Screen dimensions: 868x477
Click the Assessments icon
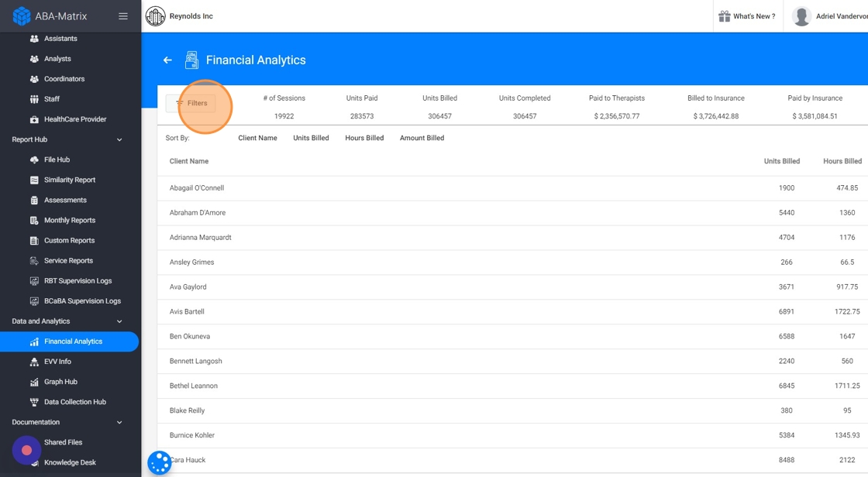(x=34, y=201)
